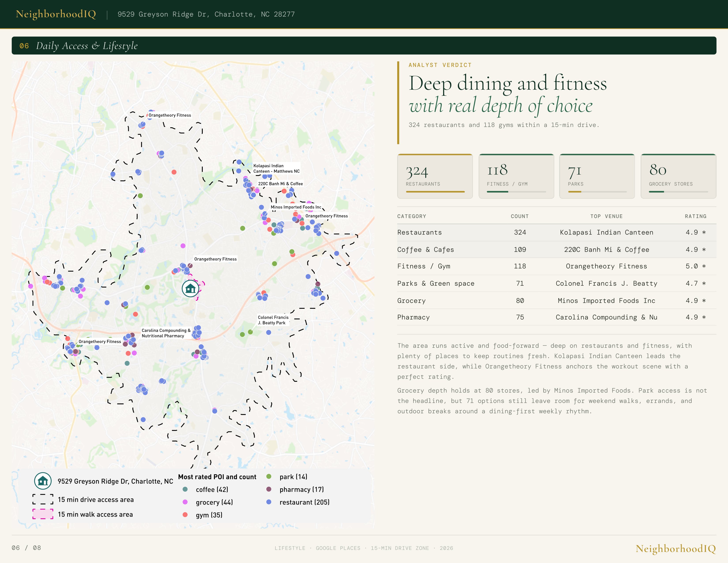Click the legend entry 'coffee (42)'

(212, 490)
